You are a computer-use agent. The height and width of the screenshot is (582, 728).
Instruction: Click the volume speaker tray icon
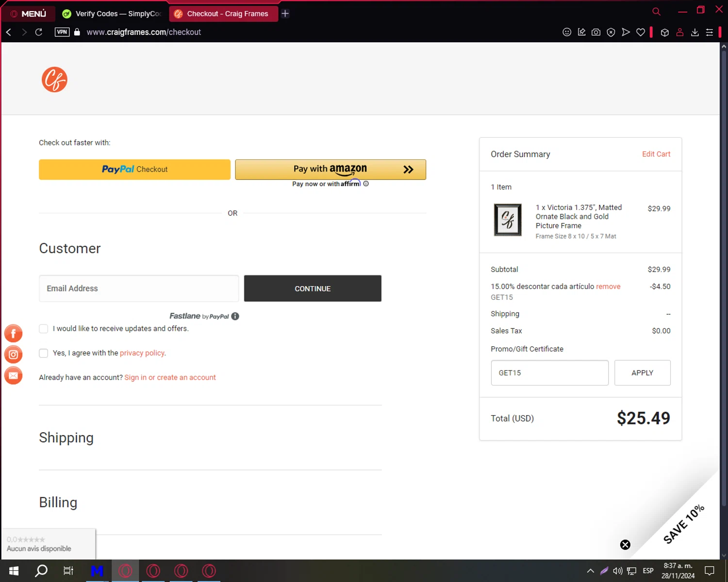coord(618,571)
